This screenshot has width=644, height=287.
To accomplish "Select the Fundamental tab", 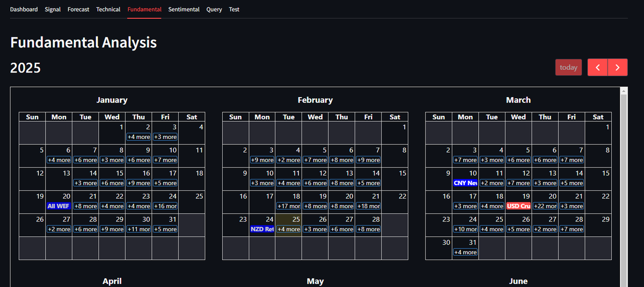I will click(144, 9).
